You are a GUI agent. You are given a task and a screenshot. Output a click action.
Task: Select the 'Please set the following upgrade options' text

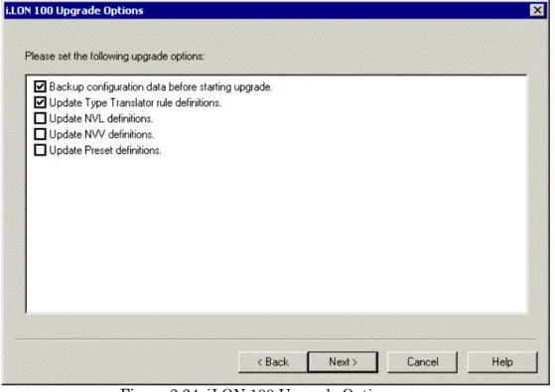115,57
